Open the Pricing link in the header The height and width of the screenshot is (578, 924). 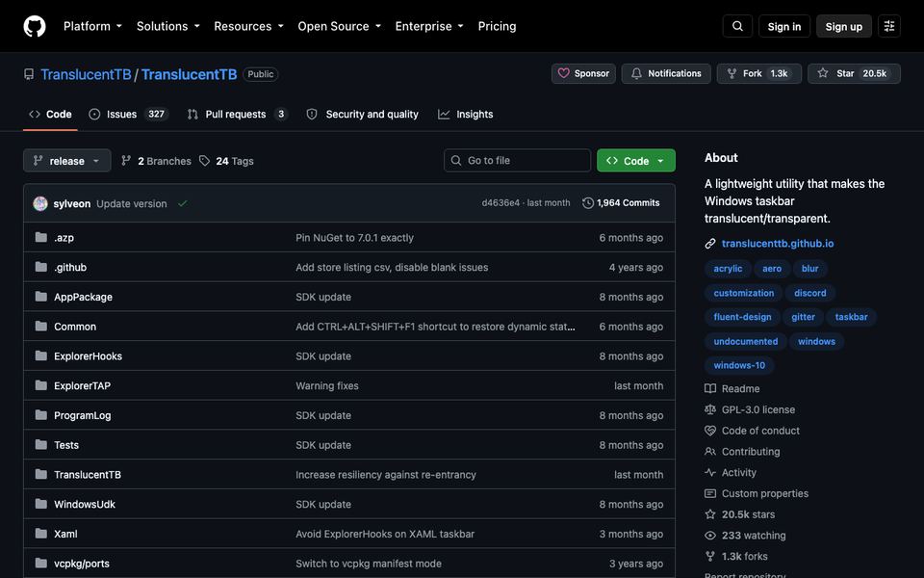click(497, 26)
